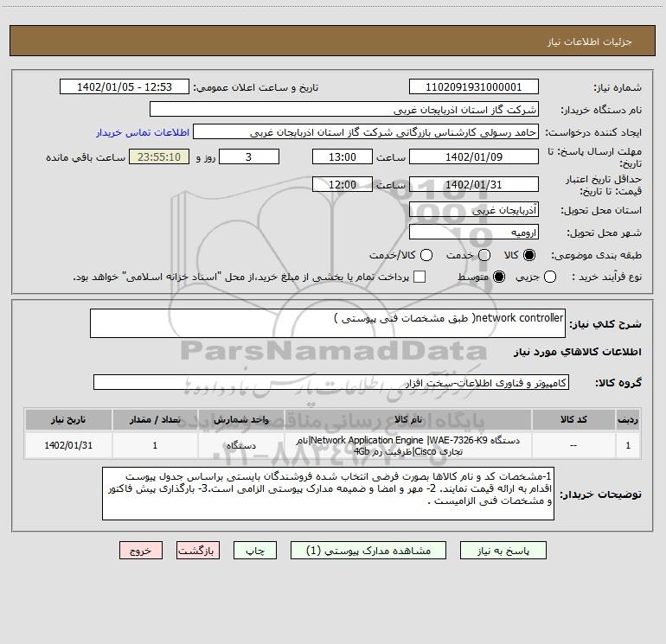Open مشاهده مدارک پیوستی (1) button
The image size is (666, 644).
point(368,551)
